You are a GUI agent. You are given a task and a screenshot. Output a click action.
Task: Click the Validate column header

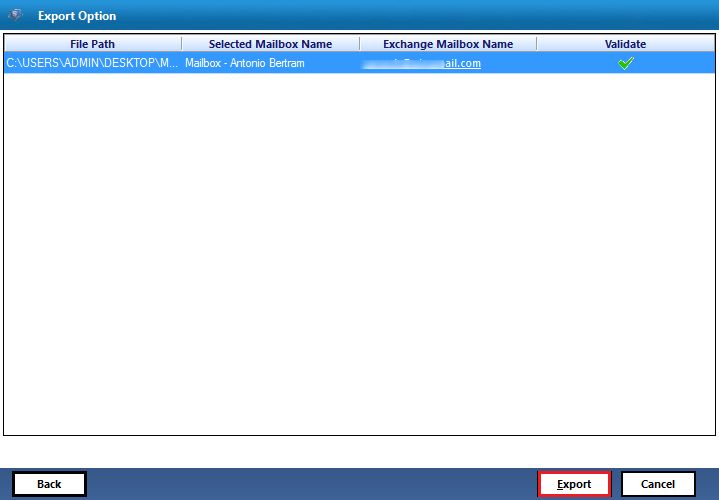click(625, 44)
